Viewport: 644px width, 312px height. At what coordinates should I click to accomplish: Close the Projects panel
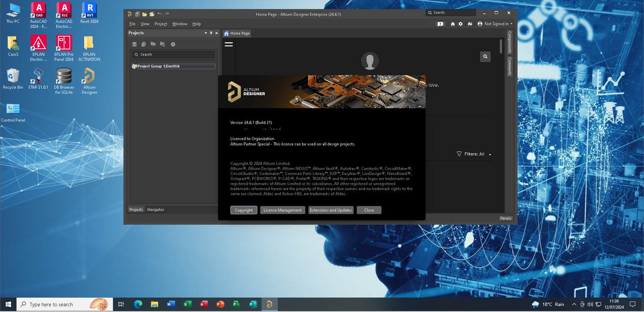(217, 33)
